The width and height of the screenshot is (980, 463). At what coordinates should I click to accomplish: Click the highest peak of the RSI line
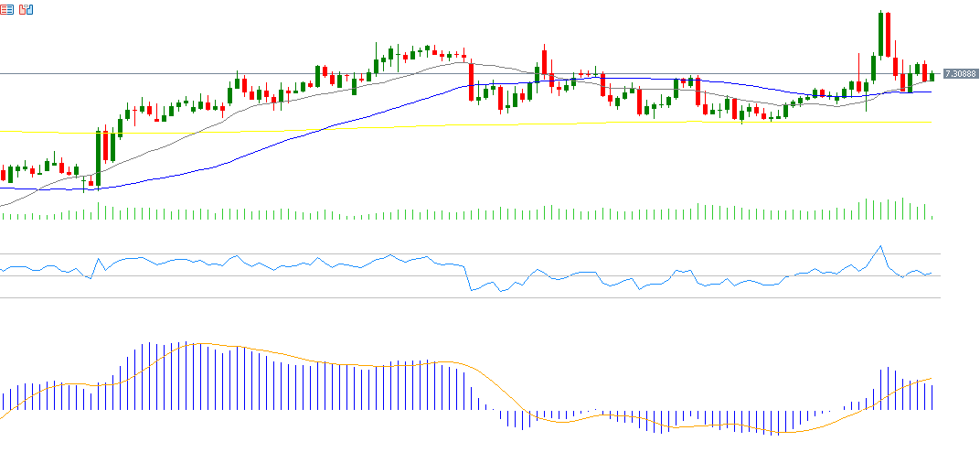pos(880,246)
